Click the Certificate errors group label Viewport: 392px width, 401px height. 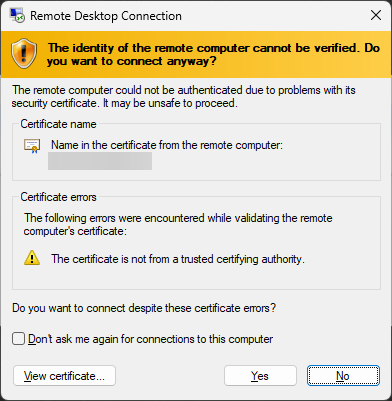point(58,197)
